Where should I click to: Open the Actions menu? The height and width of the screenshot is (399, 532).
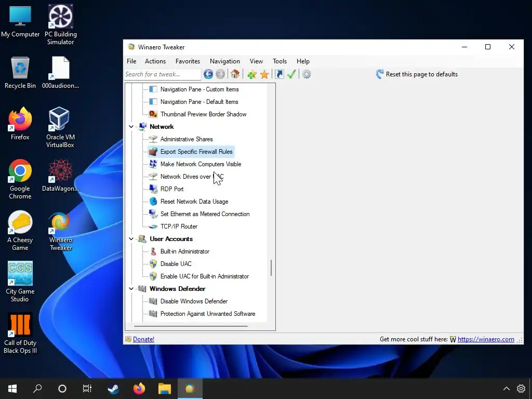(x=155, y=61)
